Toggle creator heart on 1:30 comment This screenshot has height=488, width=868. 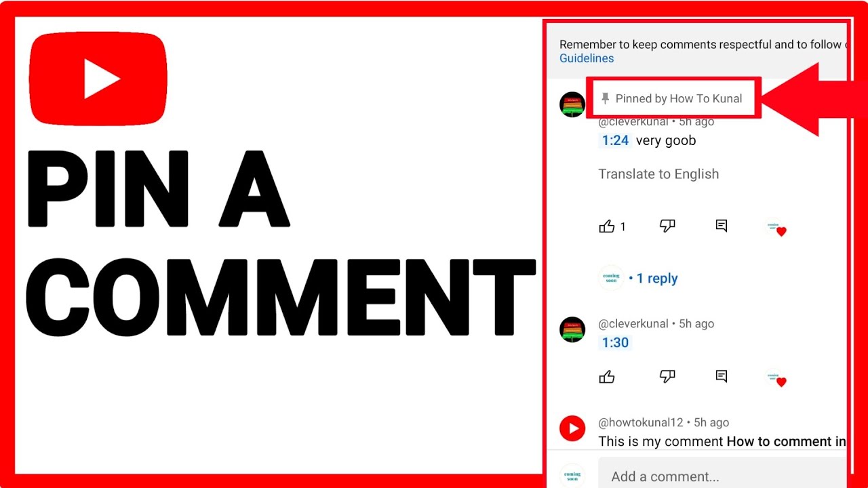pyautogui.click(x=775, y=378)
